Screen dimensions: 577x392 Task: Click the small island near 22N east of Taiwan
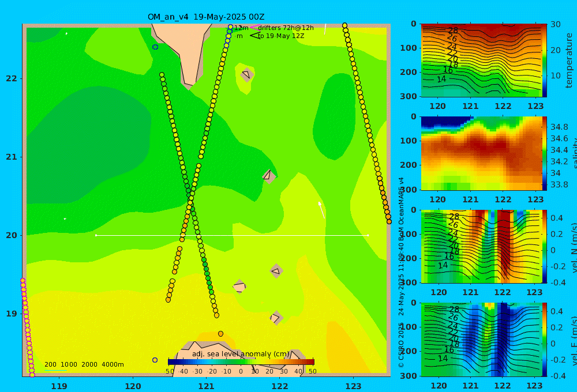pos(247,74)
